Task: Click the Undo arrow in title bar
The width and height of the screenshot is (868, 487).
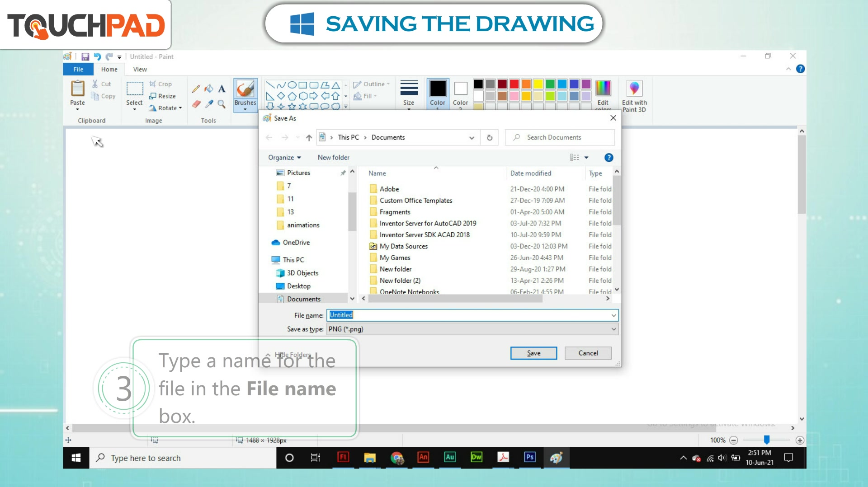Action: [97, 56]
